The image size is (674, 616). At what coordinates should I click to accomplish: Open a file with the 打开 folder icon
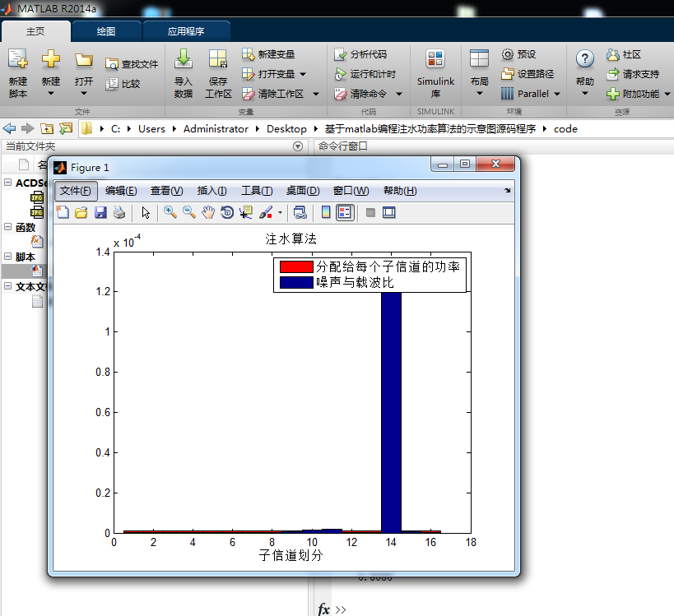pyautogui.click(x=83, y=61)
